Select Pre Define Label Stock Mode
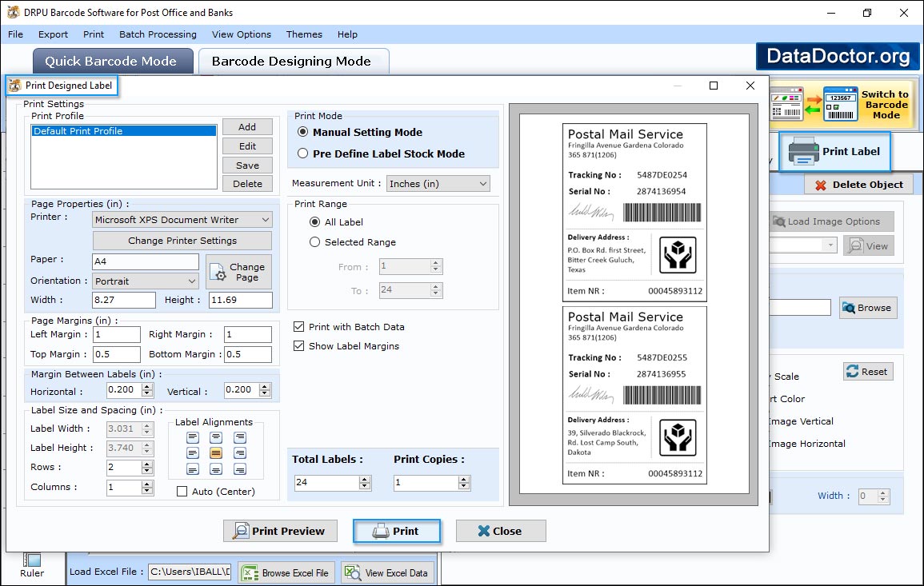The height and width of the screenshot is (586, 924). 303,153
